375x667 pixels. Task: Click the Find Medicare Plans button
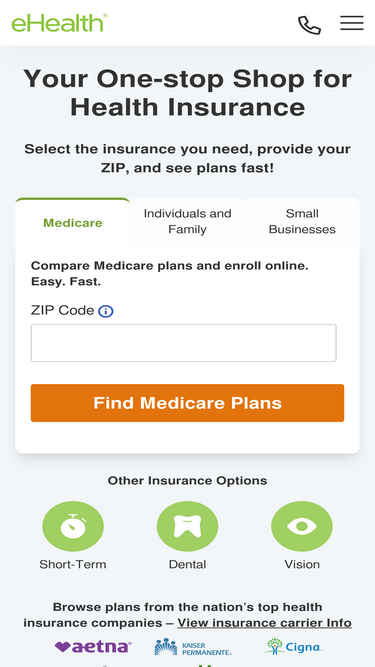click(x=188, y=403)
